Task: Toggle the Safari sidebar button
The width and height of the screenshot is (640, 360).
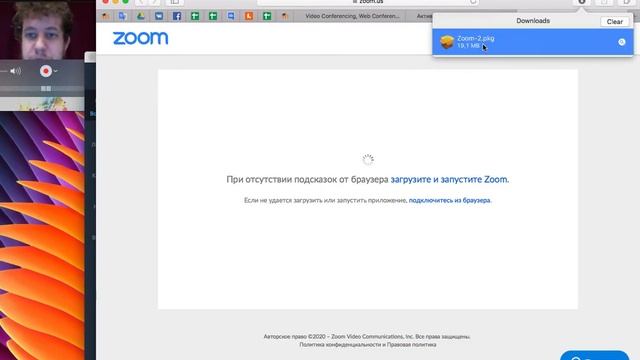Action: pos(175,2)
